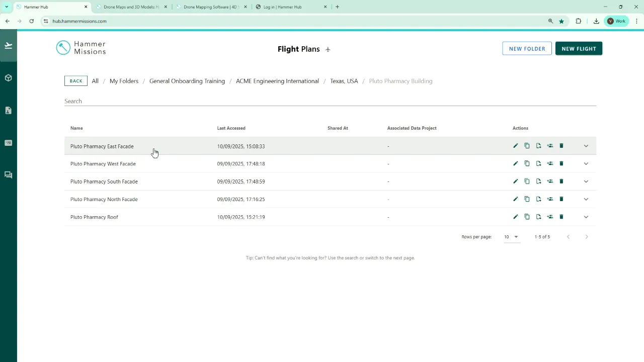This screenshot has height=362, width=644.
Task: Open the flight plans sidebar airplane icon
Action: [8, 46]
